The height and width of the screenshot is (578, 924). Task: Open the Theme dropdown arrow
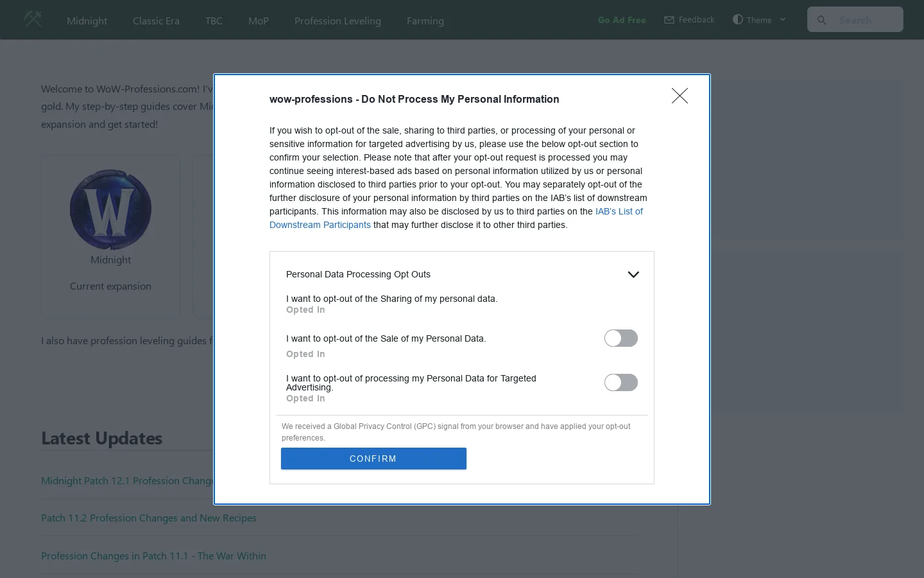pos(783,20)
